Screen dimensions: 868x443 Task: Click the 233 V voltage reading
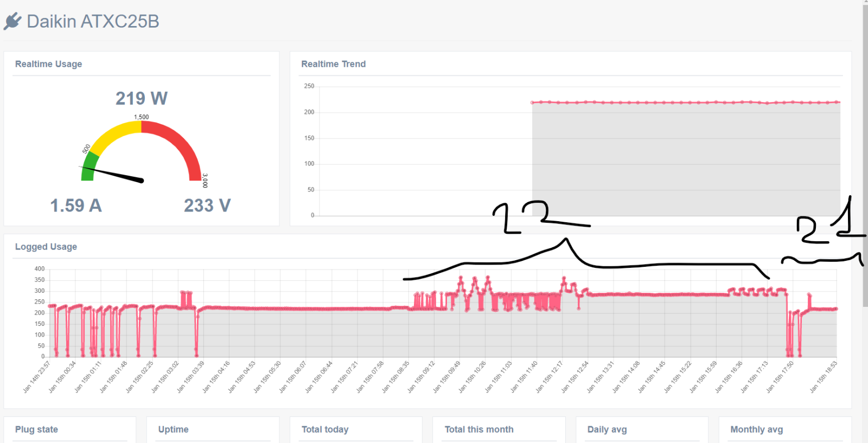[x=207, y=206]
